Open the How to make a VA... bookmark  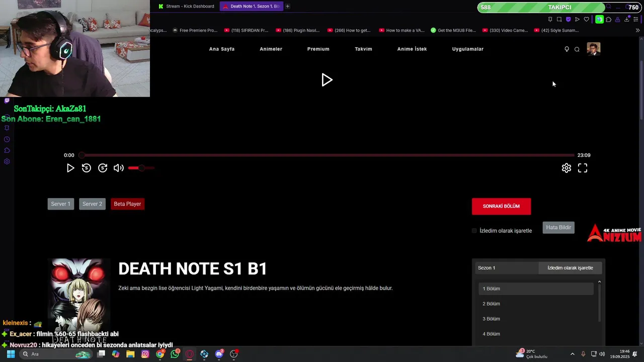401,30
